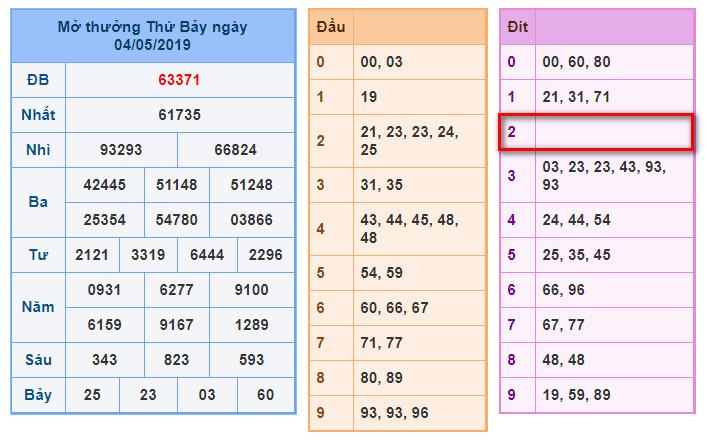This screenshot has height=441, width=707.
Task: Select the highlighted empty row for Đít 2
Action: [x=596, y=132]
